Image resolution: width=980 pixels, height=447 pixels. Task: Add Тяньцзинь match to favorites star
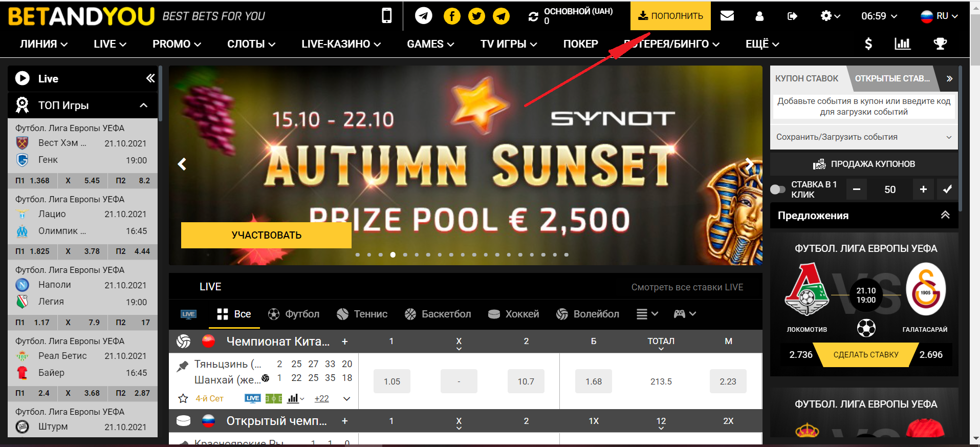(x=183, y=398)
